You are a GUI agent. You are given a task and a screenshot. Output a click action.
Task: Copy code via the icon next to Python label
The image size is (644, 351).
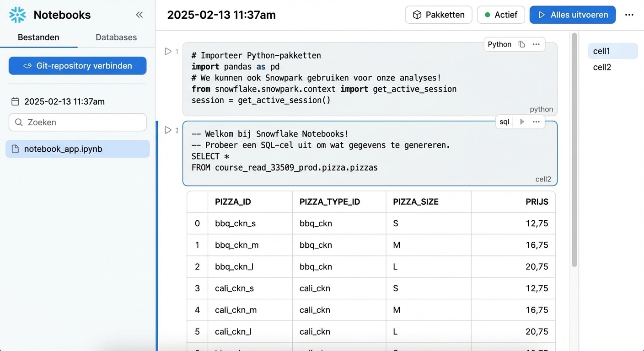tap(521, 44)
